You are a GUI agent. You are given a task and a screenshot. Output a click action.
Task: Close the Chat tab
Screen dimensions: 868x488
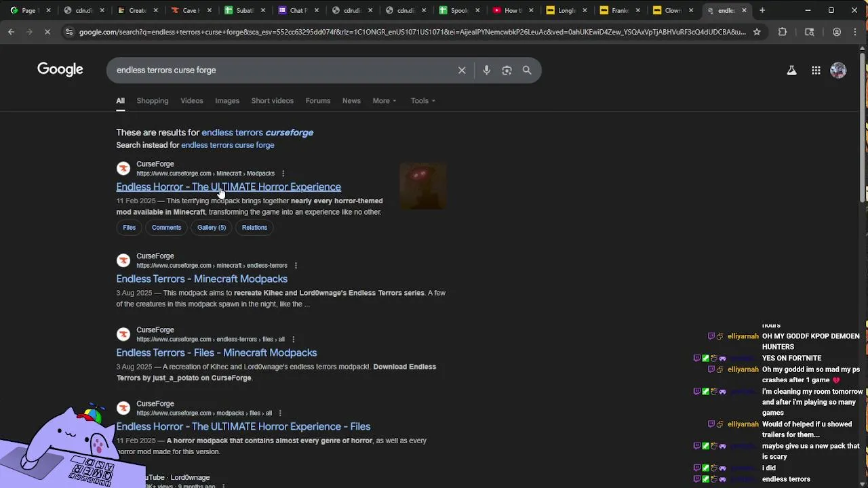point(316,10)
